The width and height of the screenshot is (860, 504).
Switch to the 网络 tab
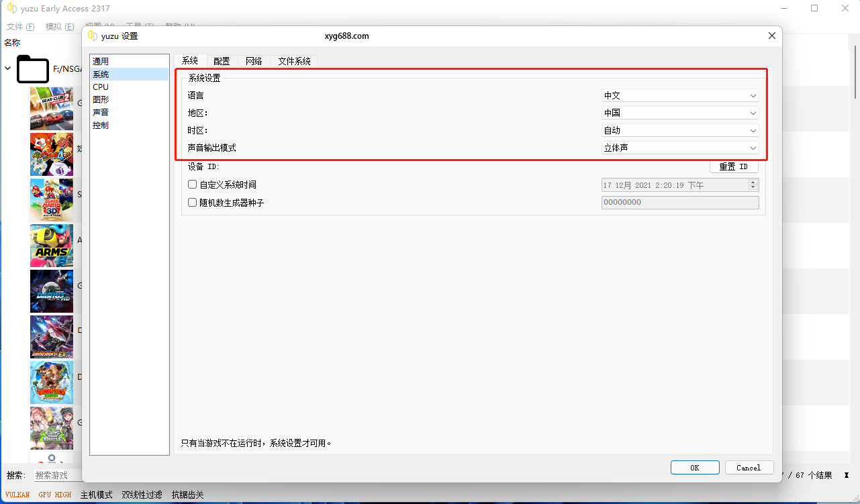[254, 61]
